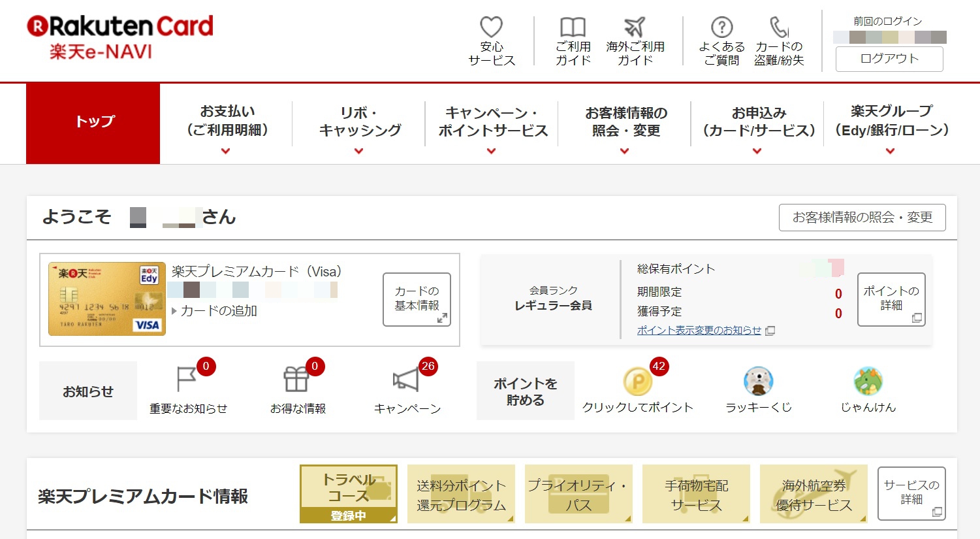Viewport: 980px width, 539px height.
Task: Open キャンペーン megaphone icon
Action: coord(405,379)
